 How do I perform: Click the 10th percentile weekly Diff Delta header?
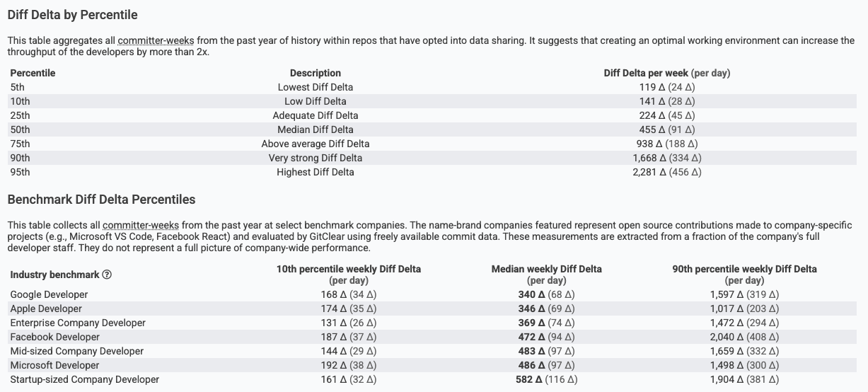pos(348,269)
